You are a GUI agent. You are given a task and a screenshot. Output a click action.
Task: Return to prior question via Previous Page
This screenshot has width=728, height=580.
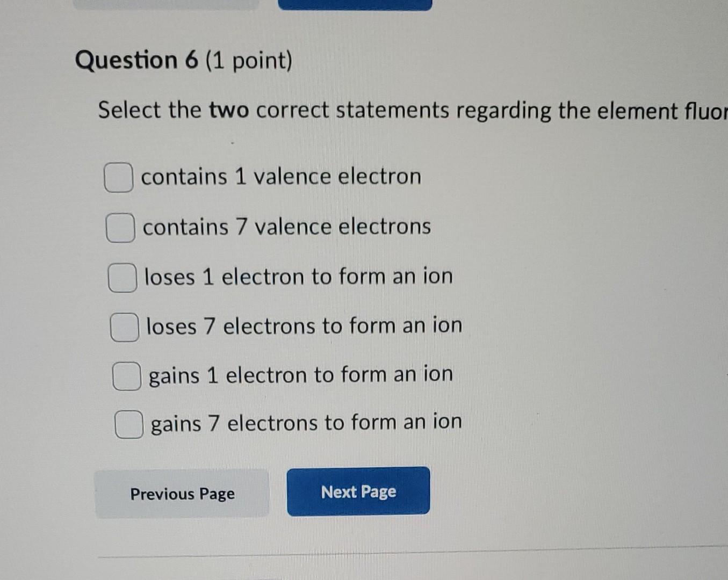pos(182,494)
